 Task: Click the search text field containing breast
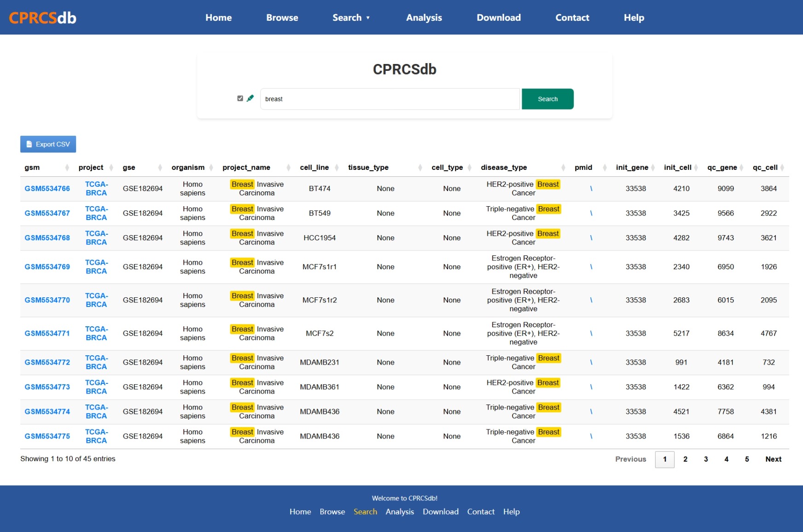point(390,99)
